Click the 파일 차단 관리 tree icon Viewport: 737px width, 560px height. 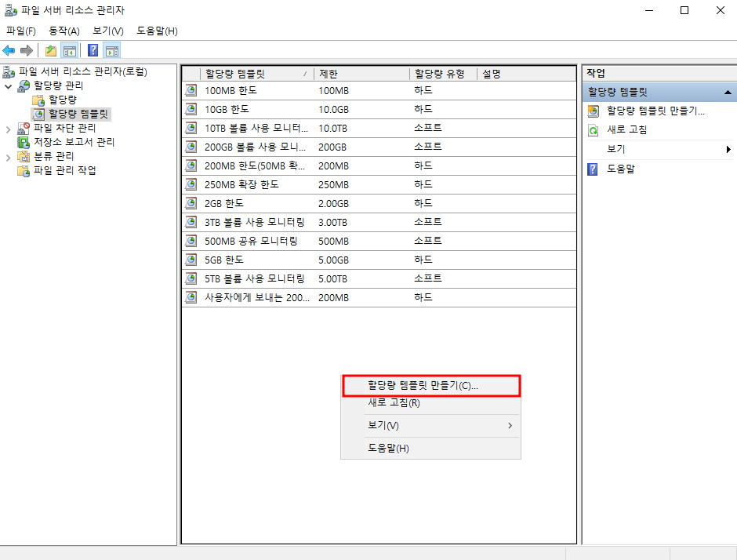24,128
